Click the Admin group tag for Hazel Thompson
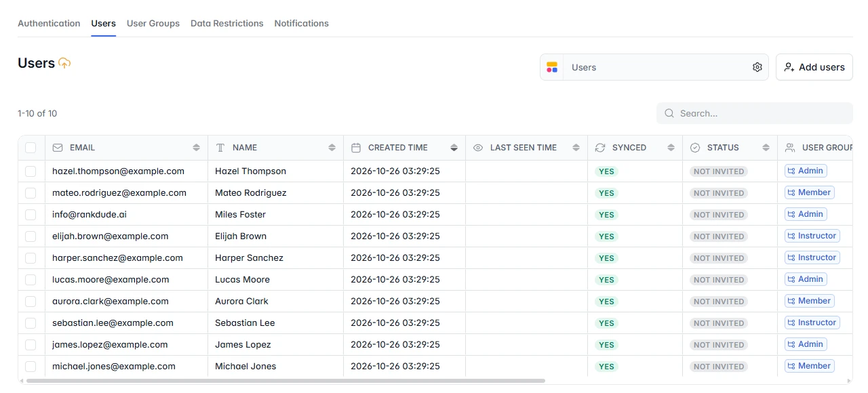The image size is (868, 393). tap(806, 171)
